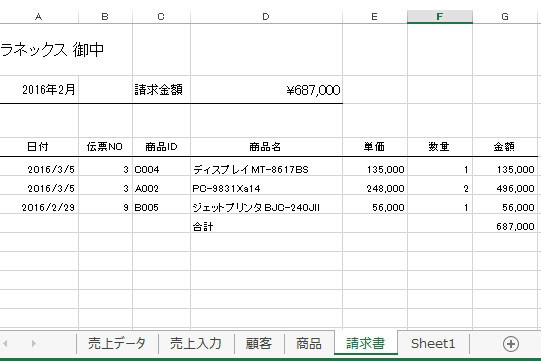Click the next sheet navigation arrow
This screenshot has width=541, height=361.
pos(33,343)
